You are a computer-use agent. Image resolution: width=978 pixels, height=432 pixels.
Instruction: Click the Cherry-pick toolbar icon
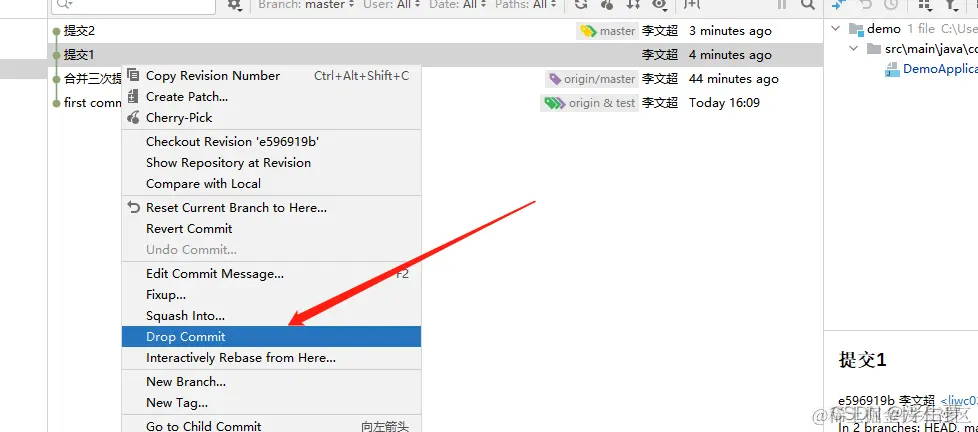tap(607, 4)
